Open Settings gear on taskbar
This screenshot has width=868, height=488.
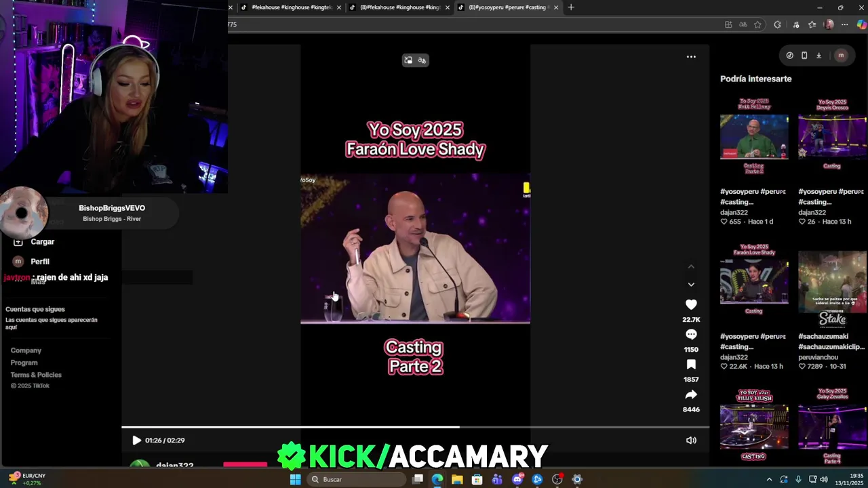click(x=577, y=479)
